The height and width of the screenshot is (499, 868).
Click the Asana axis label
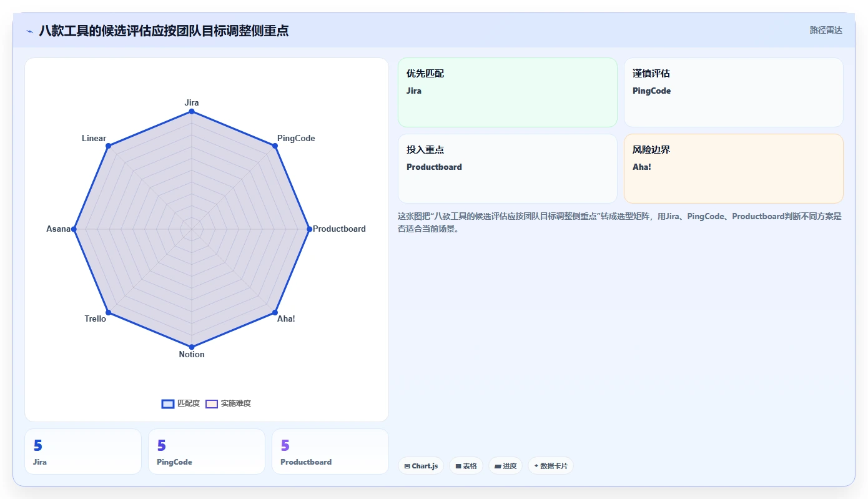(x=58, y=229)
